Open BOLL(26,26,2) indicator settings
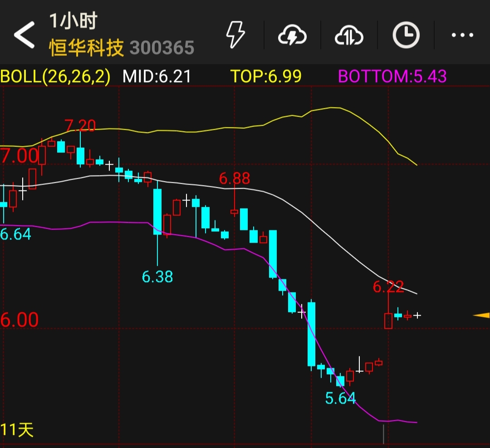The width and height of the screenshot is (490, 448). coord(55,76)
